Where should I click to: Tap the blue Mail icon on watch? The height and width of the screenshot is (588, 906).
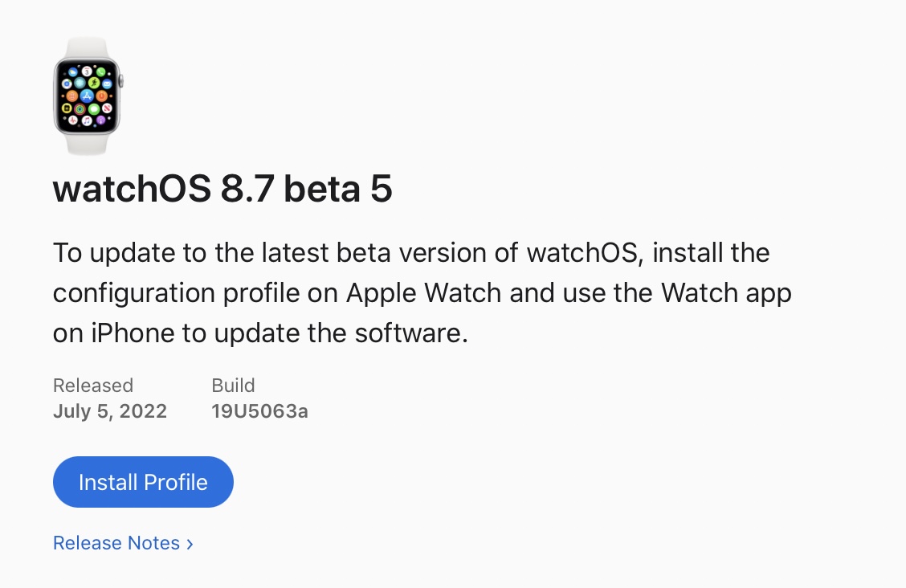point(107,84)
